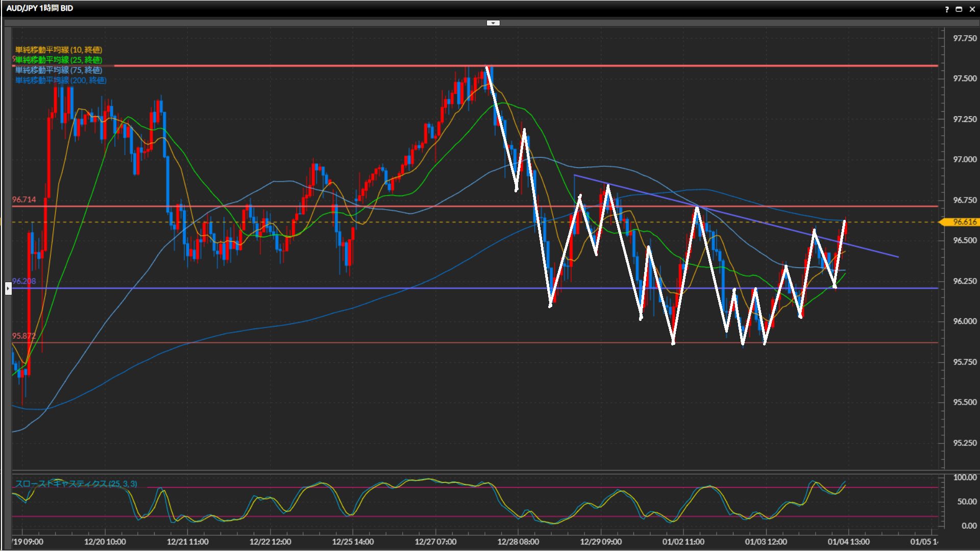
Task: Click the AUD/JPY 1時間 BID title bar
Action: pyautogui.click(x=40, y=8)
